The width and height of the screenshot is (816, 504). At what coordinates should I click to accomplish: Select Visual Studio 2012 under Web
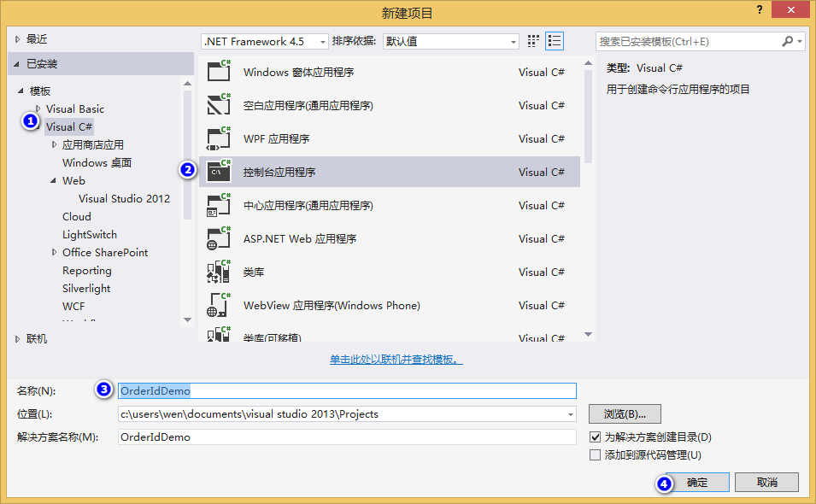pyautogui.click(x=124, y=199)
